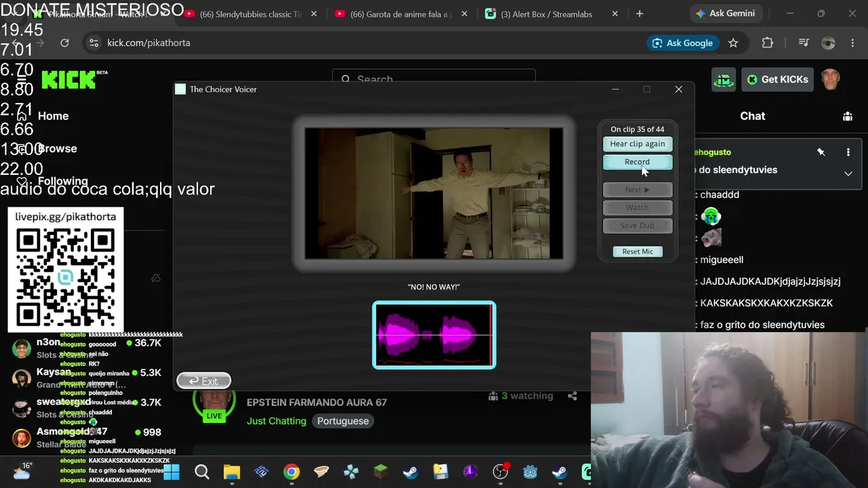This screenshot has width=868, height=488.
Task: Switch to the Alert Box / Streamlabs tab
Action: tap(551, 14)
